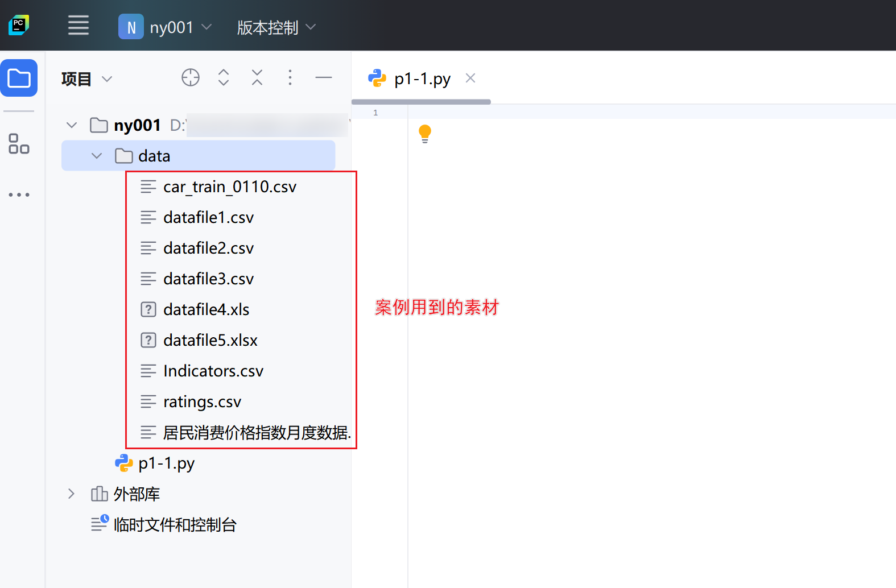Click the yellow lightbulb intention icon
Viewport: 896px width, 588px height.
(425, 133)
